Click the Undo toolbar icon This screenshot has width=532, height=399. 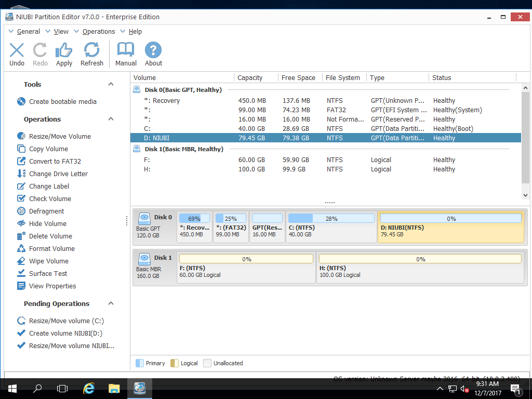[x=17, y=50]
